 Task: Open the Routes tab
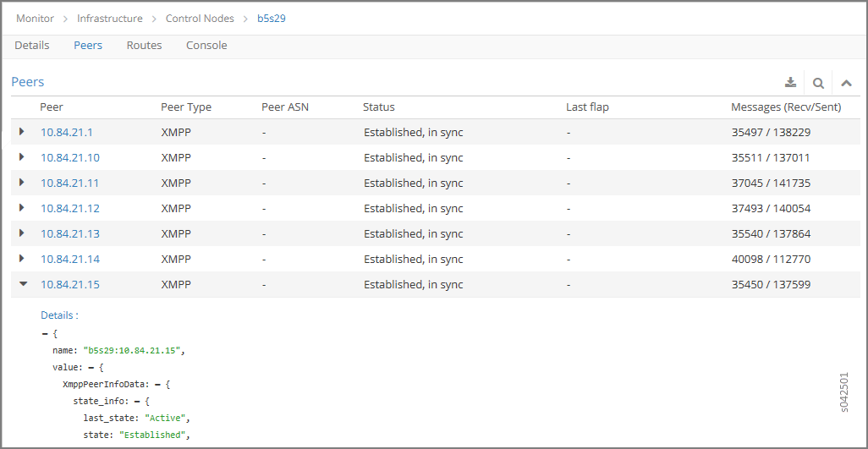coord(144,46)
